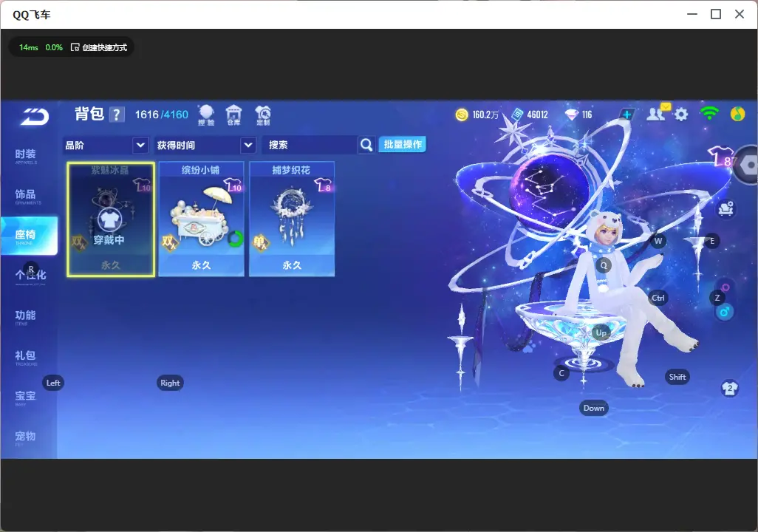The image size is (758, 532).
Task: Switch to the 宠物 tab
Action: [26, 437]
